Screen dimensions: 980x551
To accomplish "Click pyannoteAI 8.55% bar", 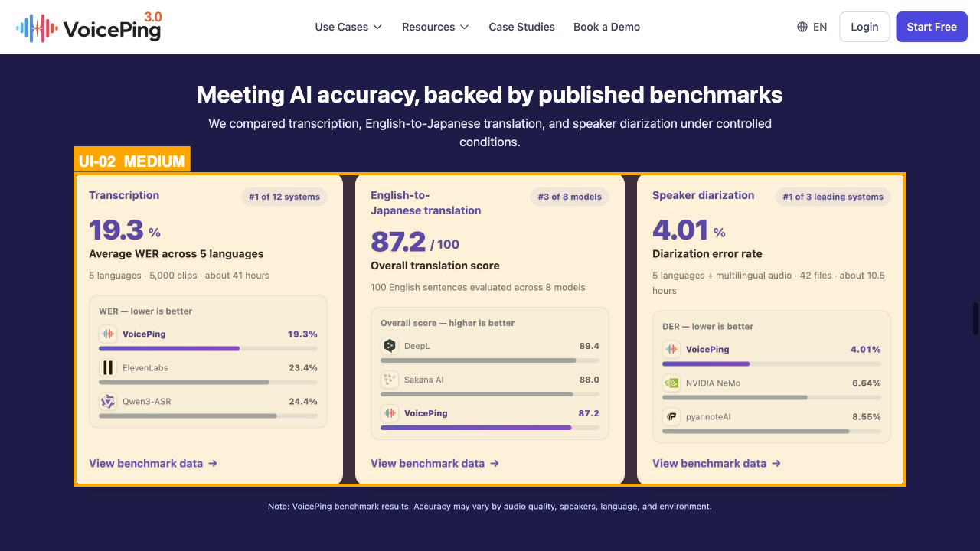I will point(772,431).
